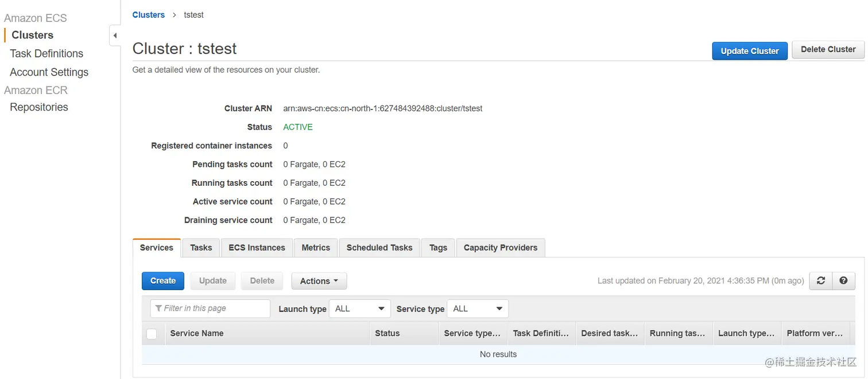Tick the select-all services checkbox
The height and width of the screenshot is (379, 868).
[x=152, y=334]
